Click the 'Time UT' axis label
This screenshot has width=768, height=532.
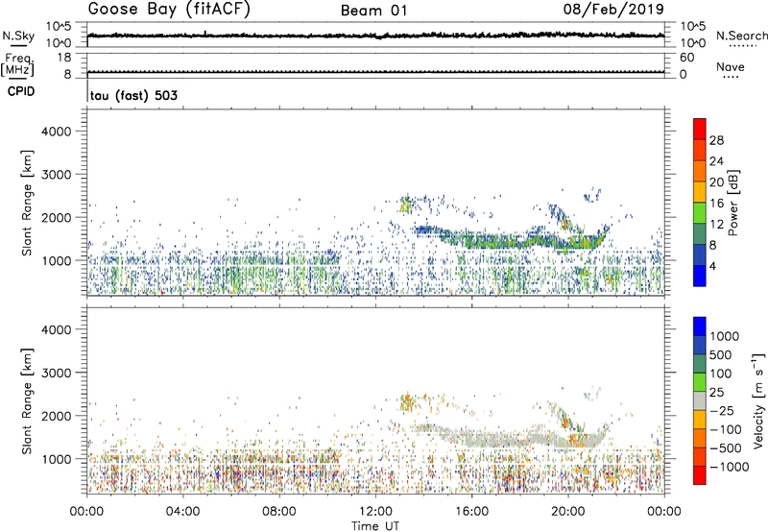pyautogui.click(x=375, y=526)
